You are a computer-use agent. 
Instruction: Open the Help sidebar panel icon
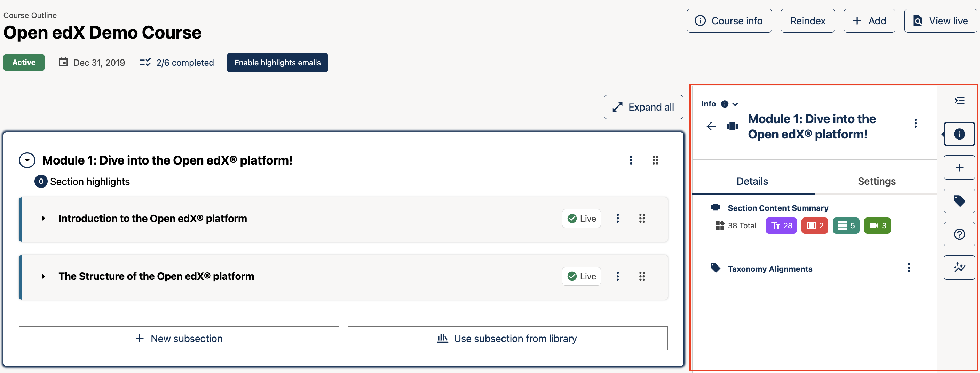[959, 234]
